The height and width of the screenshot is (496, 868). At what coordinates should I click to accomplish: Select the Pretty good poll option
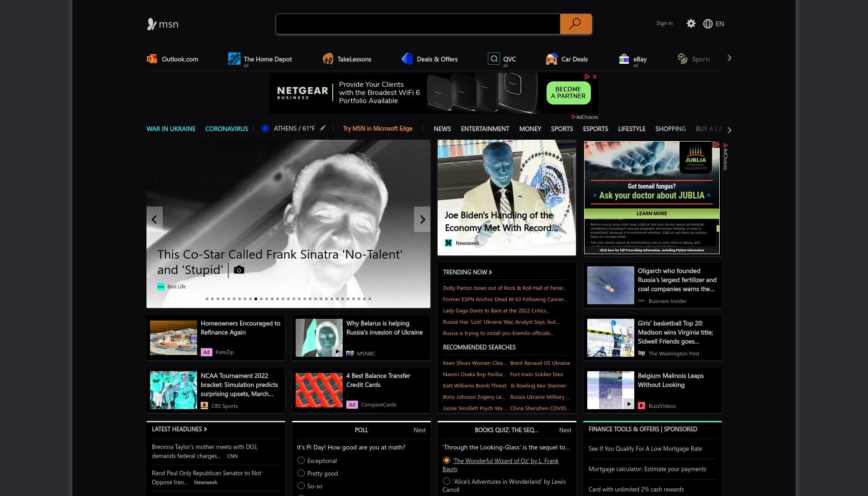[x=301, y=473]
